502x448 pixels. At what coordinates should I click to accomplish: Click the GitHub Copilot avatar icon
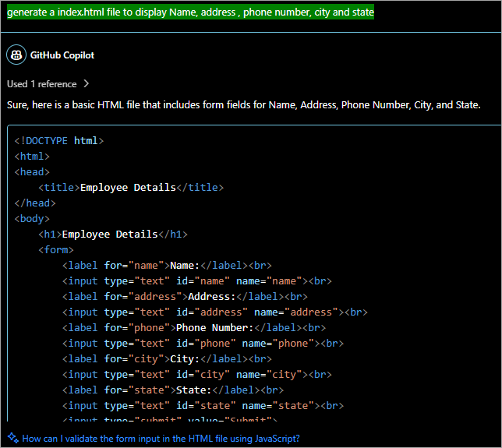pyautogui.click(x=16, y=55)
